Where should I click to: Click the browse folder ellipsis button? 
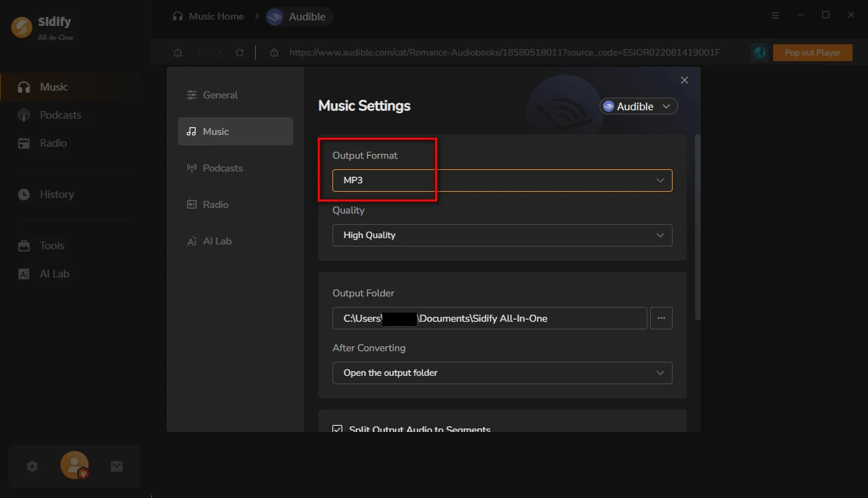point(661,318)
